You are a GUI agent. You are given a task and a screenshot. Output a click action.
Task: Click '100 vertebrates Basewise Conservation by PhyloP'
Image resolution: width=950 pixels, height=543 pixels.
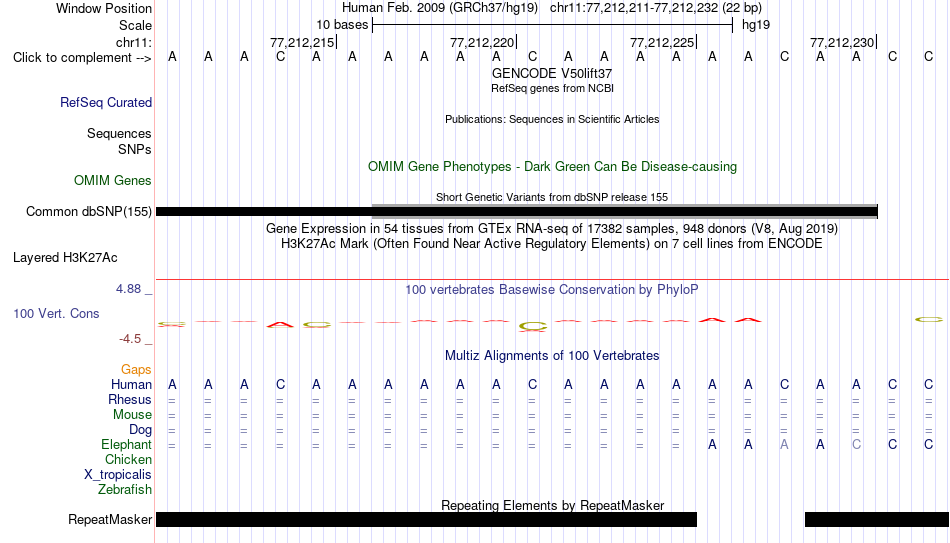coord(552,290)
